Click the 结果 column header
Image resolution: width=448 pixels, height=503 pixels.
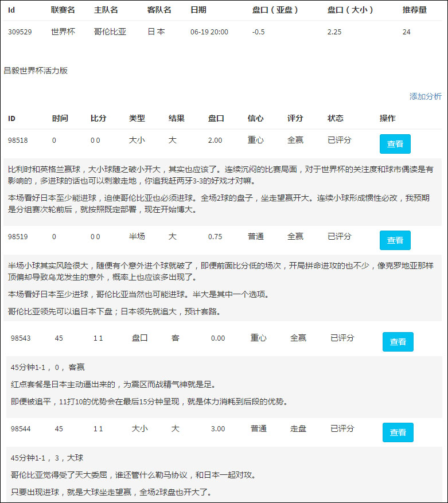[x=177, y=118]
